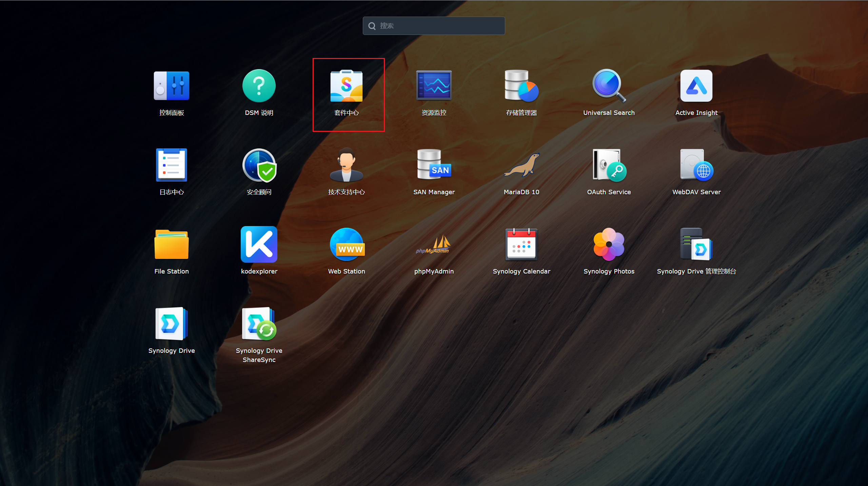Launch the Synology Drive icon
This screenshot has height=486, width=868.
pyautogui.click(x=172, y=324)
